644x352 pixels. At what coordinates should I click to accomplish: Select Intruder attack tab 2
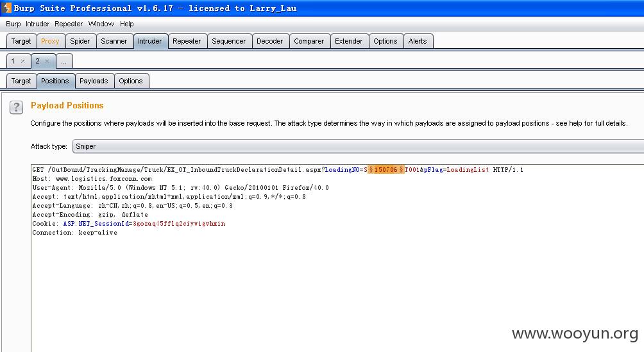pos(37,61)
